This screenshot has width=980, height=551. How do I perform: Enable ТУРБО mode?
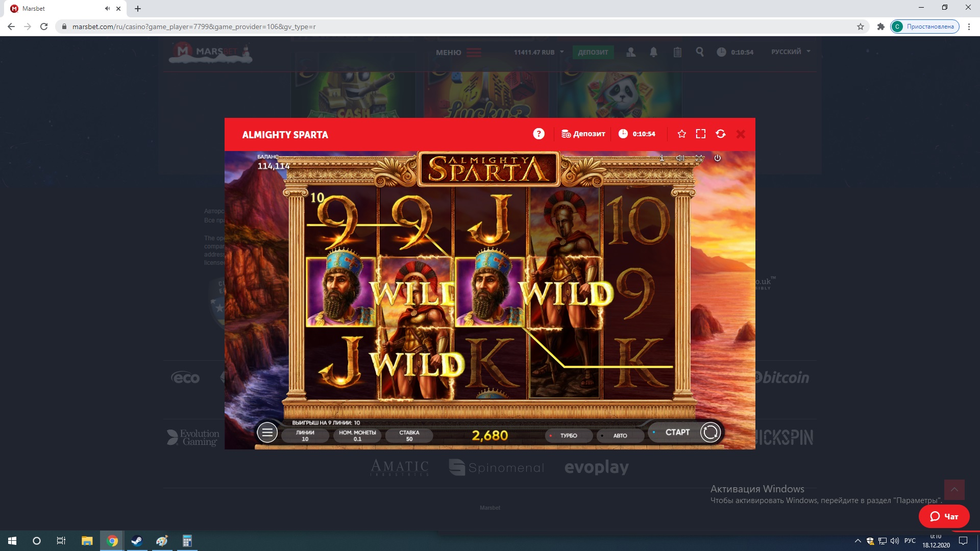click(x=568, y=436)
